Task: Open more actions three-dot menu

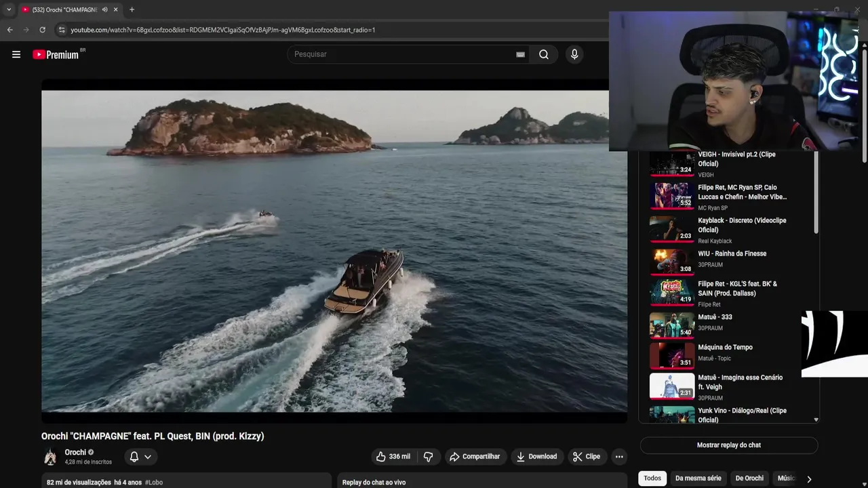Action: point(619,457)
